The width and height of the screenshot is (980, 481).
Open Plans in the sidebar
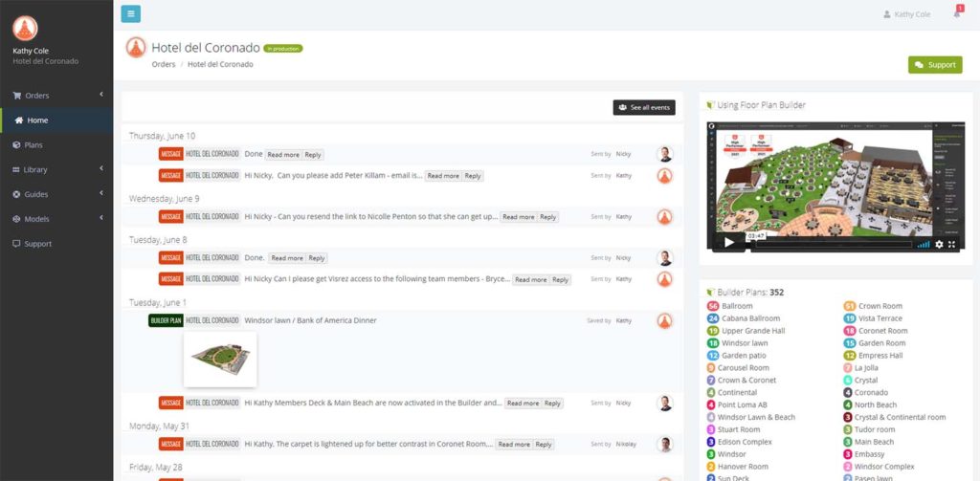[33, 145]
